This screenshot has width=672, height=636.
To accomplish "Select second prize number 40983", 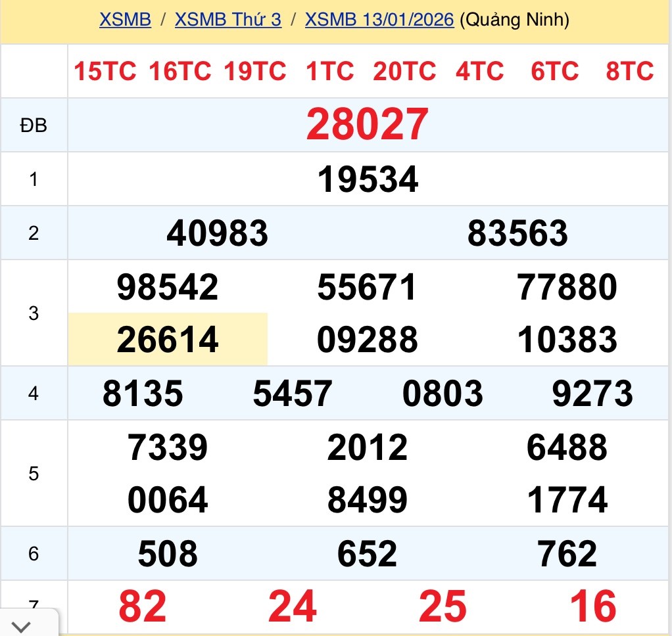I will [x=217, y=233].
